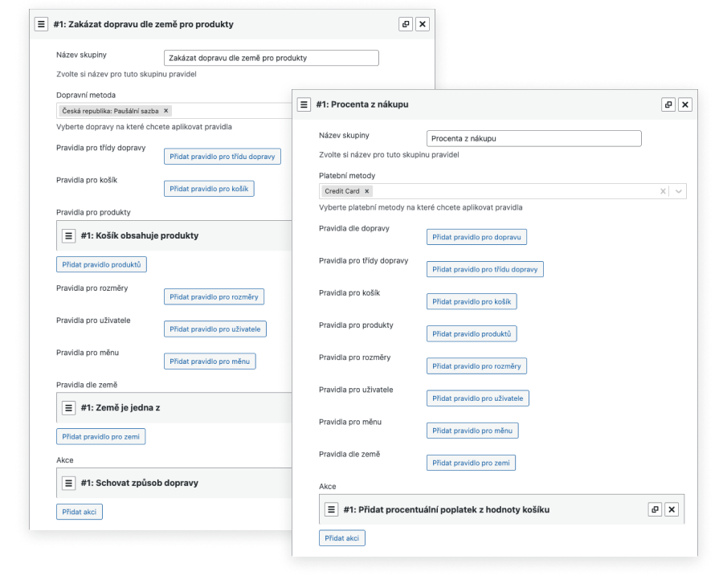Click Přidat pravidlo pro třídu dopravy in left panel
The image size is (723, 588).
coord(223,157)
